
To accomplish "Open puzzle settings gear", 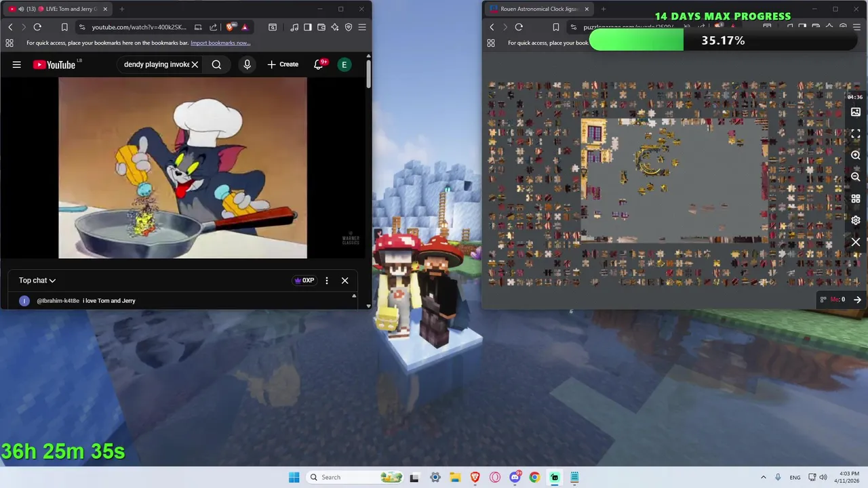I will [856, 220].
